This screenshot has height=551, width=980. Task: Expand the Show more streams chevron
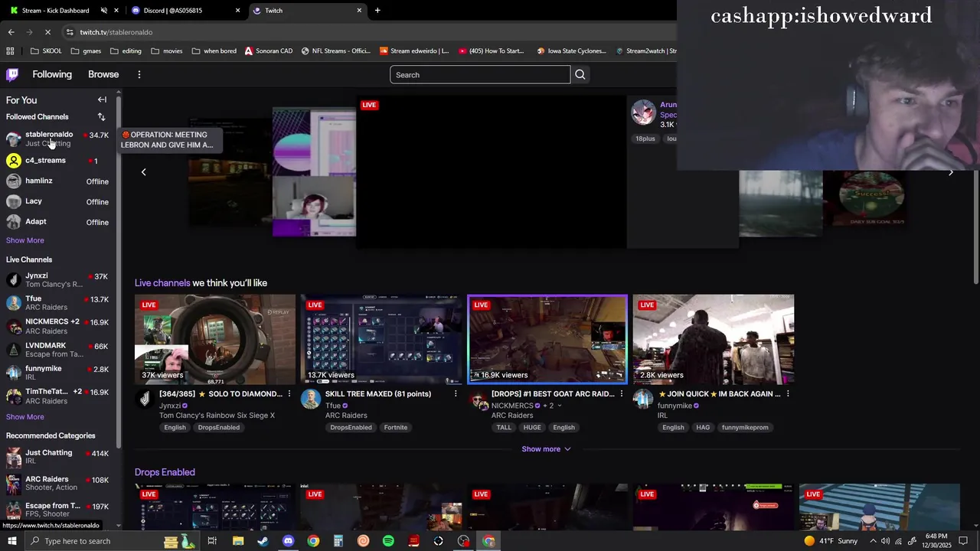567,449
